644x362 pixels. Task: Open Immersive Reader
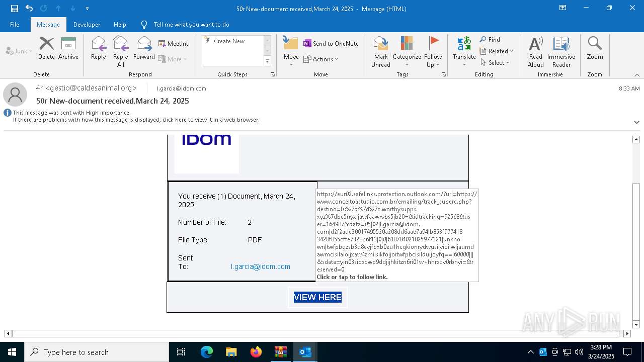(x=561, y=52)
